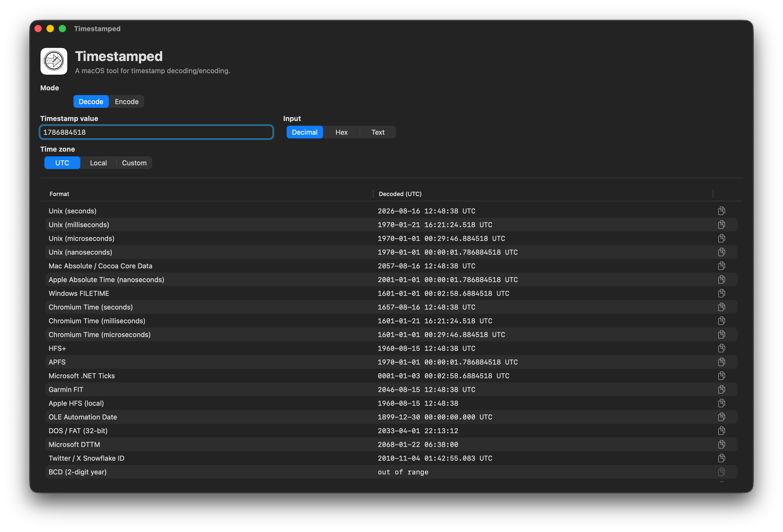
Task: Choose Custom time zone
Action: (x=134, y=163)
